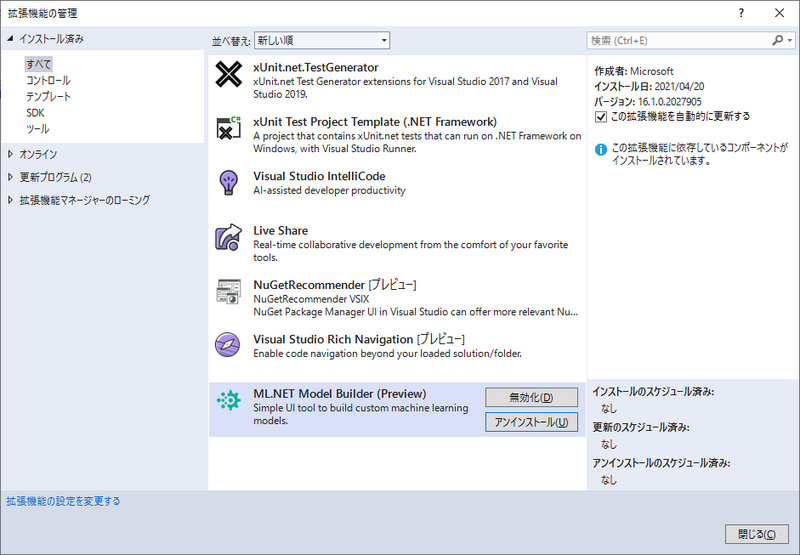Click the version 16.1.0.2027905 text
This screenshot has height=555, width=800.
pyautogui.click(x=648, y=102)
